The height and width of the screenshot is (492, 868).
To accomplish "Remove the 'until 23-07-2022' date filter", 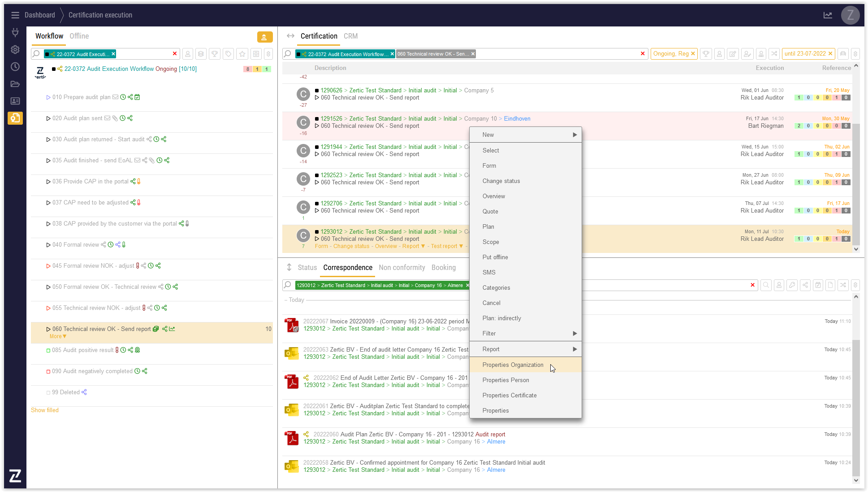I will [x=830, y=54].
